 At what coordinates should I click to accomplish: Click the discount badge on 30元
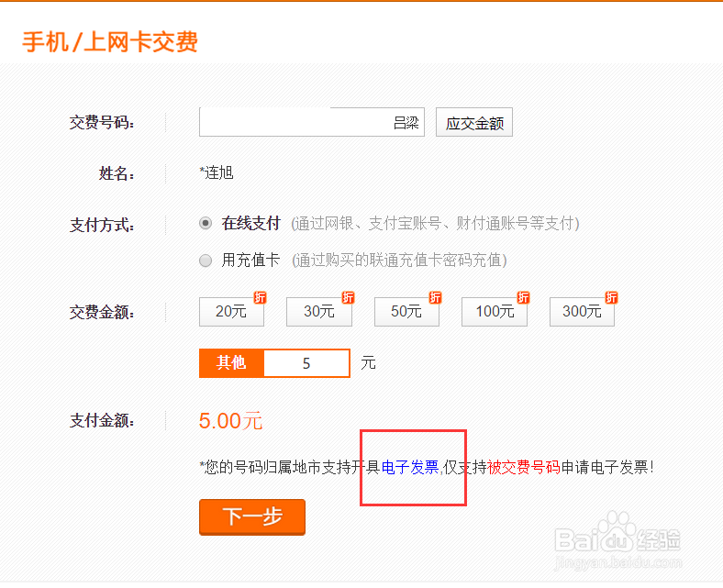[x=348, y=297]
